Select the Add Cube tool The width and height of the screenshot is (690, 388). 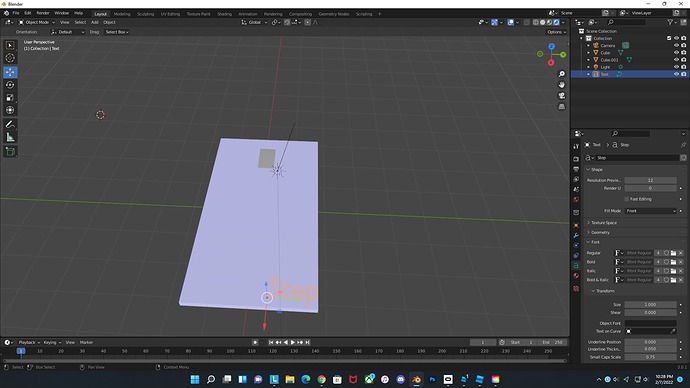click(x=10, y=152)
